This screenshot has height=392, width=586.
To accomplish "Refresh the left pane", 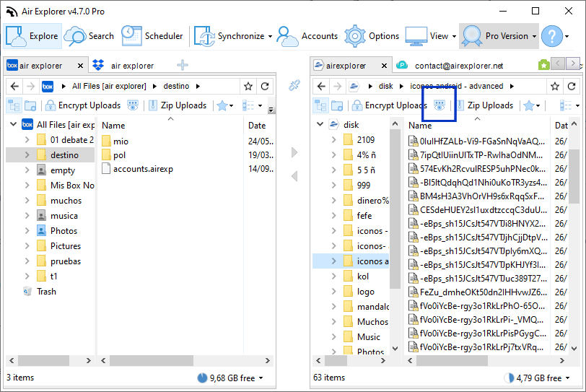I will [x=265, y=87].
